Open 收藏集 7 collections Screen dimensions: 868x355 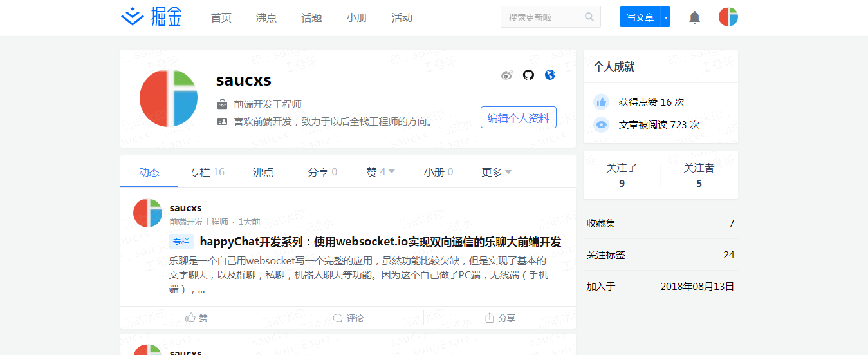(x=661, y=224)
